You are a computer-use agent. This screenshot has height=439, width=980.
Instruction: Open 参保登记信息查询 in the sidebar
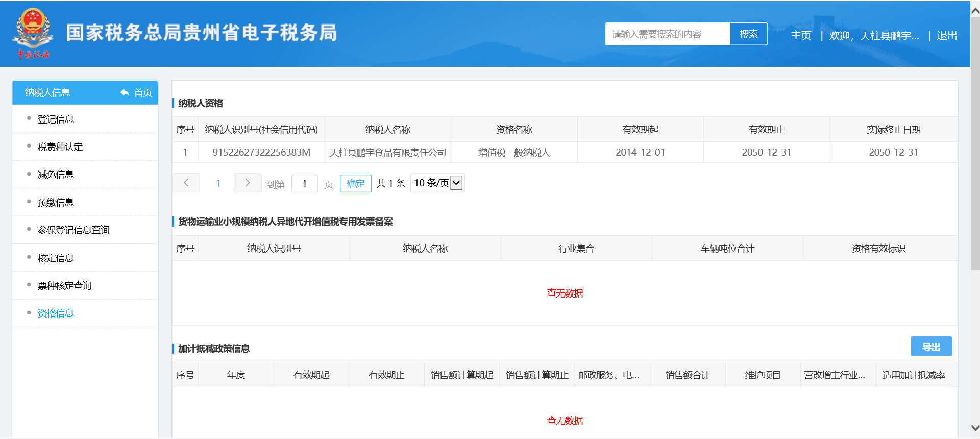pyautogui.click(x=73, y=230)
